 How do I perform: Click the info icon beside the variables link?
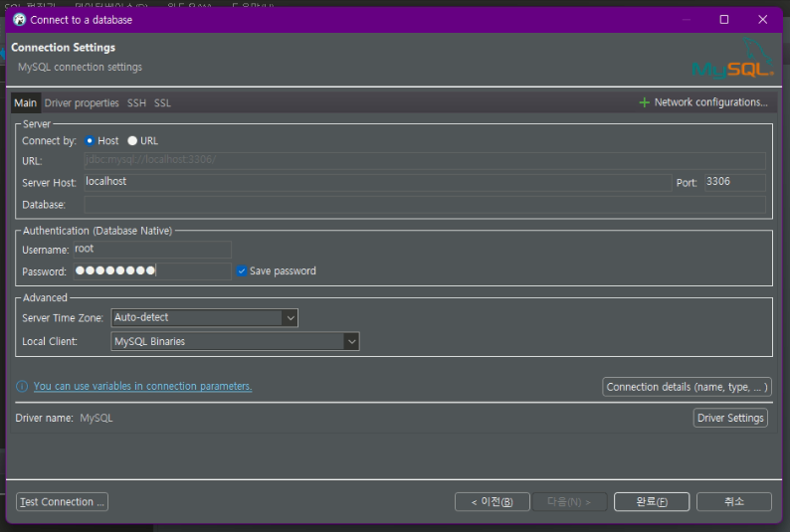22,386
